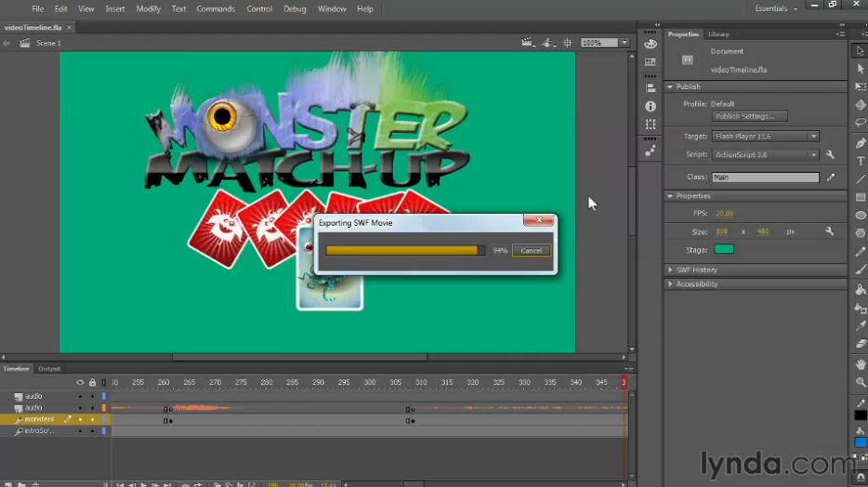Open the Align panel icon
The height and width of the screenshot is (487, 868).
(x=651, y=88)
